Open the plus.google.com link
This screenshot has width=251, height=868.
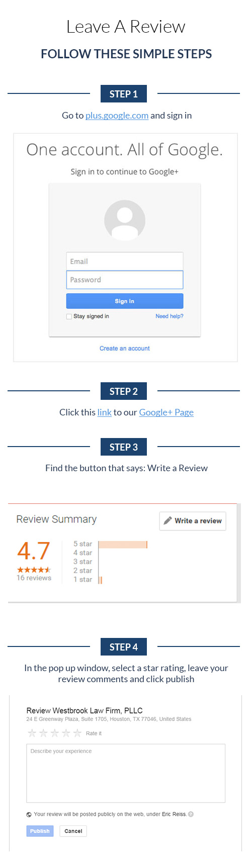(117, 116)
